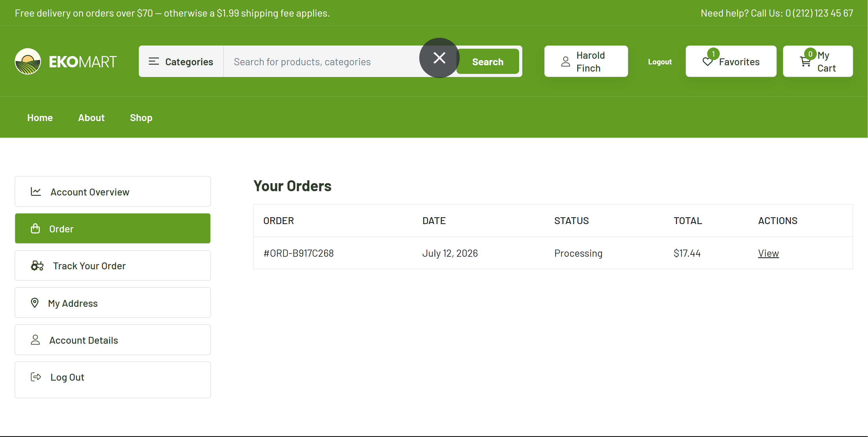Click the green Search button
Viewport: 868px width, 437px height.
click(x=488, y=61)
